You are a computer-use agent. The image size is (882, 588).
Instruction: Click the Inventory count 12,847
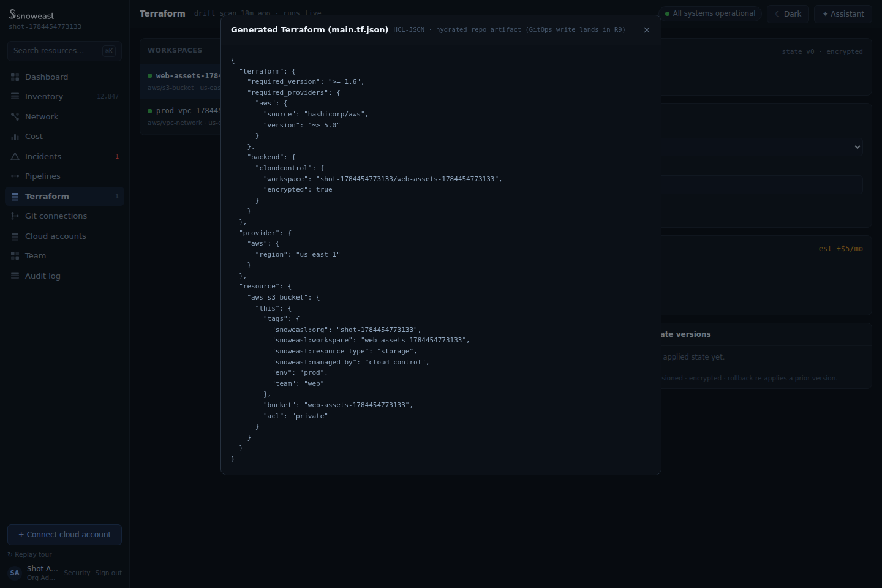click(x=108, y=97)
